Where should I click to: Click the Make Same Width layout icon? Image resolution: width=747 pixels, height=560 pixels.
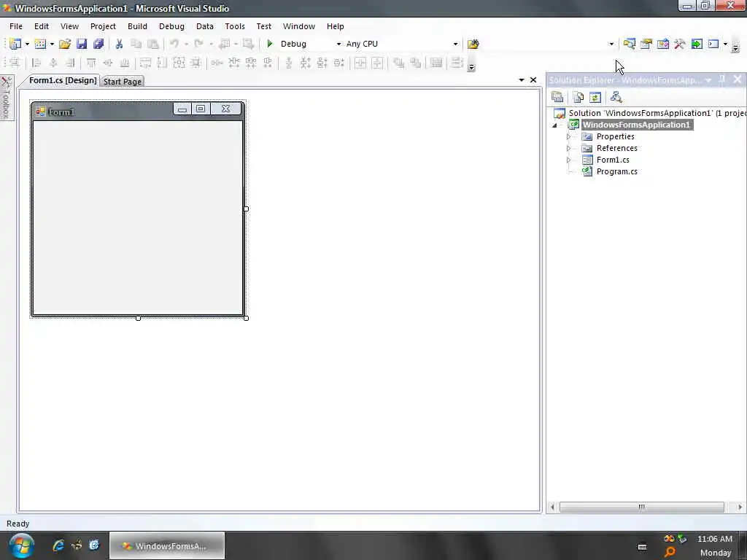(145, 63)
